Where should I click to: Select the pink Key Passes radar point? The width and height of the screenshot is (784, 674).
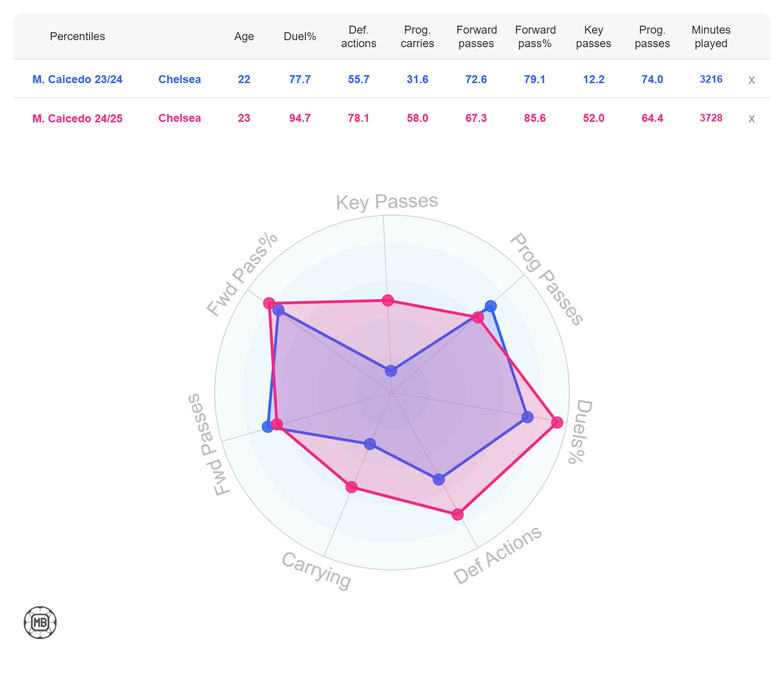[x=388, y=300]
